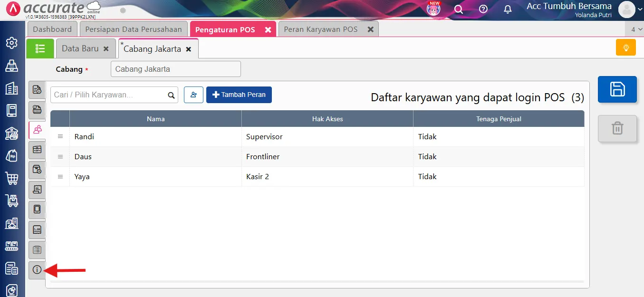This screenshot has width=644, height=297.
Task: Expand the user profile dropdown arrow
Action: (640, 9)
